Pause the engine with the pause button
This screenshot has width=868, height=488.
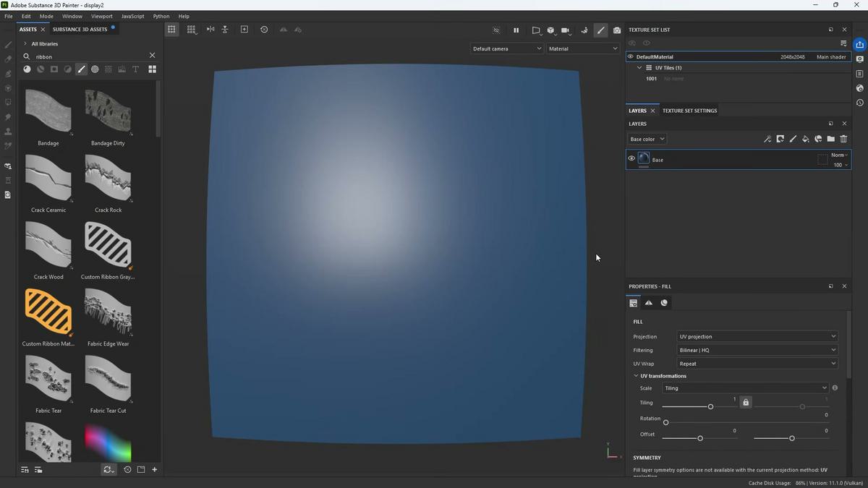tap(516, 30)
